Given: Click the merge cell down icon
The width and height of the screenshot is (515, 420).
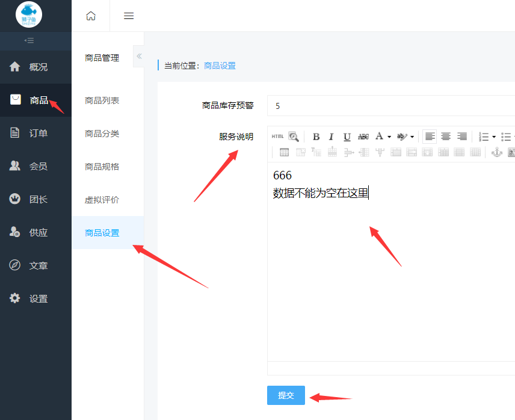Looking at the screenshot, I should (x=427, y=152).
